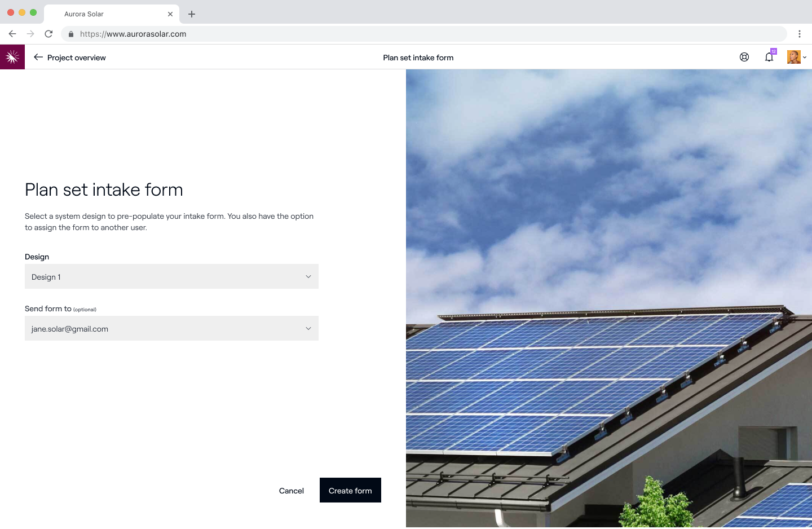The image size is (812, 529).
Task: Click the Project overview link
Action: 77,58
